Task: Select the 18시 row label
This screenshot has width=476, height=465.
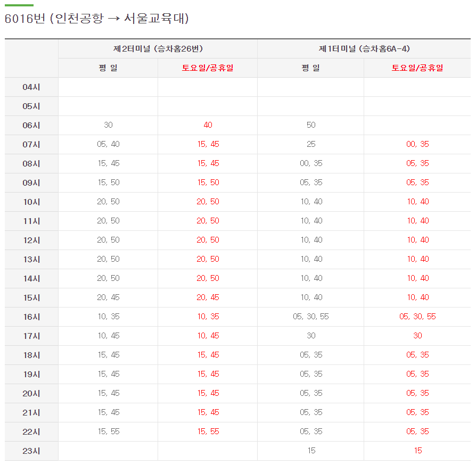Action: click(x=31, y=355)
